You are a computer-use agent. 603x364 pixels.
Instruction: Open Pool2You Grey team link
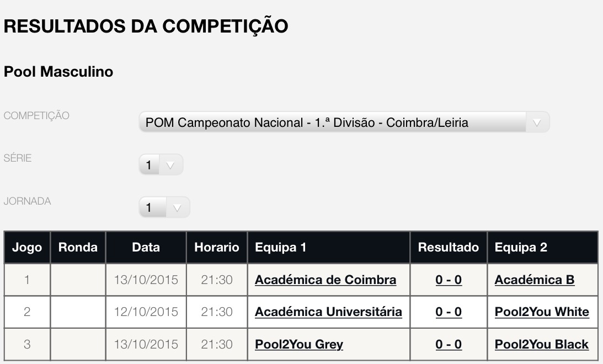pyautogui.click(x=299, y=344)
